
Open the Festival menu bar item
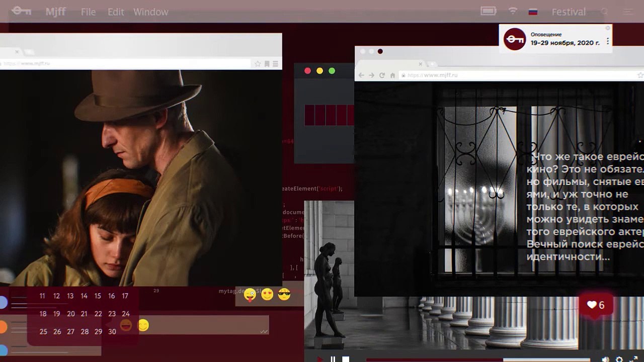tap(569, 12)
